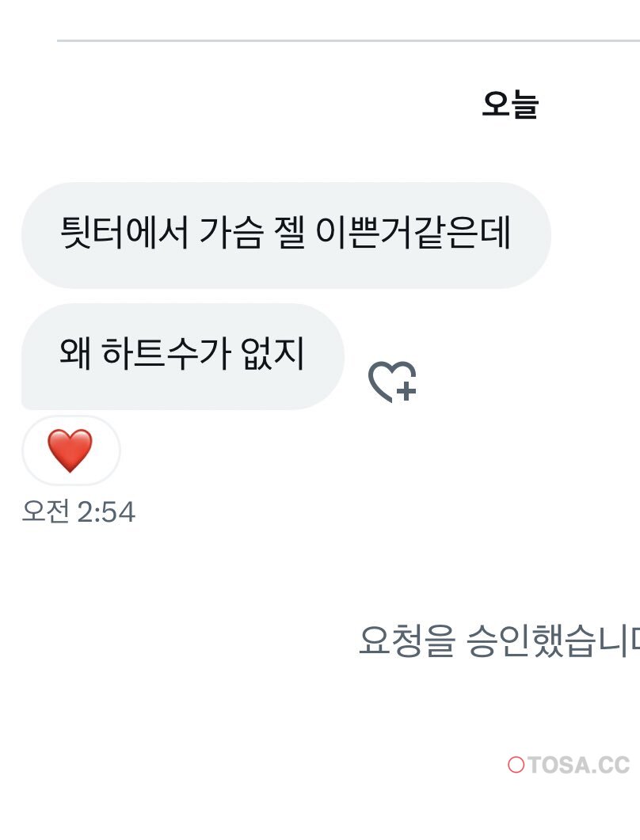Select the message bubble 왜 하트수가 없지
Viewport: 640px width, 840px height.
(182, 357)
